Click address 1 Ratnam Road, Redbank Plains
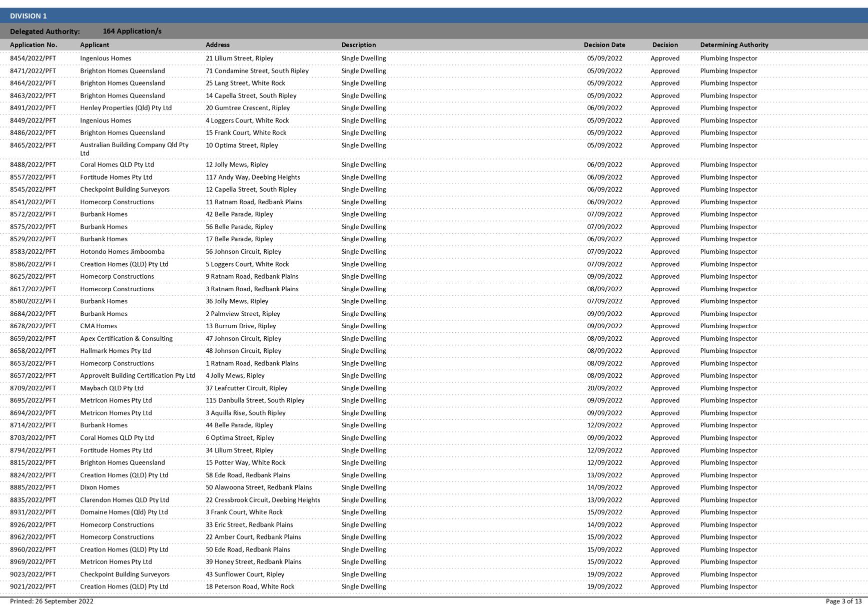868x614 pixels. coord(252,363)
